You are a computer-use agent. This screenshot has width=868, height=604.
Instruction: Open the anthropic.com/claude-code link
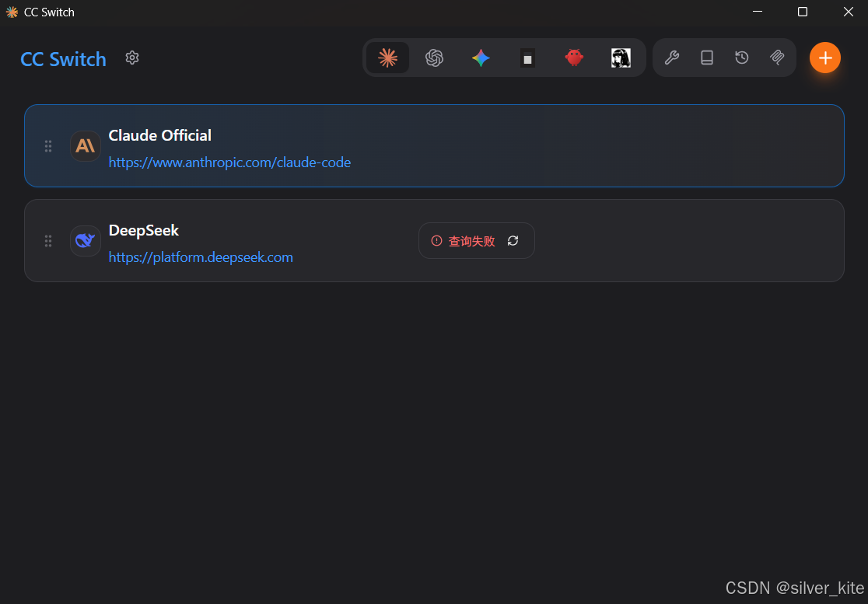click(229, 162)
